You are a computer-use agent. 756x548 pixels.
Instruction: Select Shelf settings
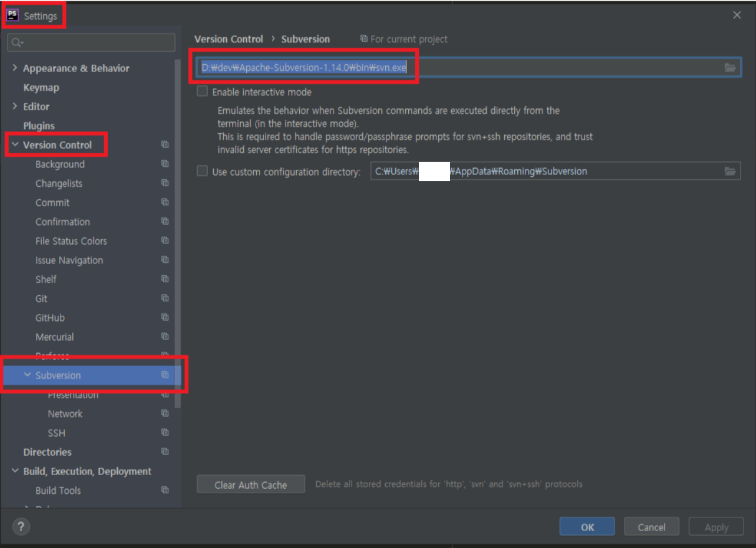point(46,280)
